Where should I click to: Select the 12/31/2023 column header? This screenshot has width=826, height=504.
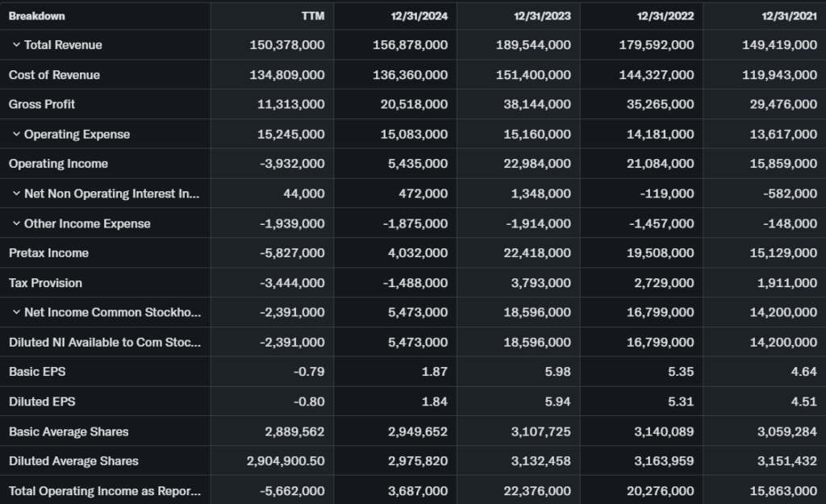coord(542,16)
